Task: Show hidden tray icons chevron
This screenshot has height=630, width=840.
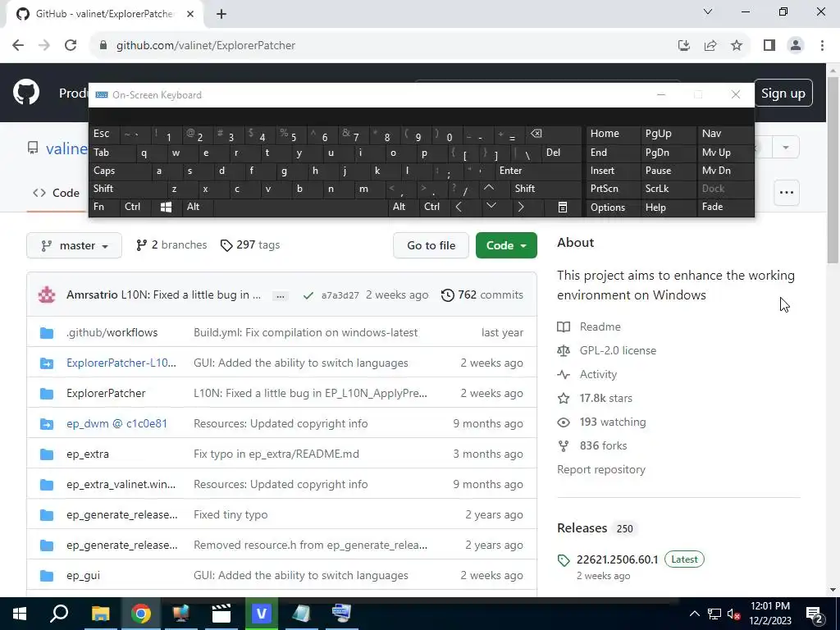Action: (694, 614)
